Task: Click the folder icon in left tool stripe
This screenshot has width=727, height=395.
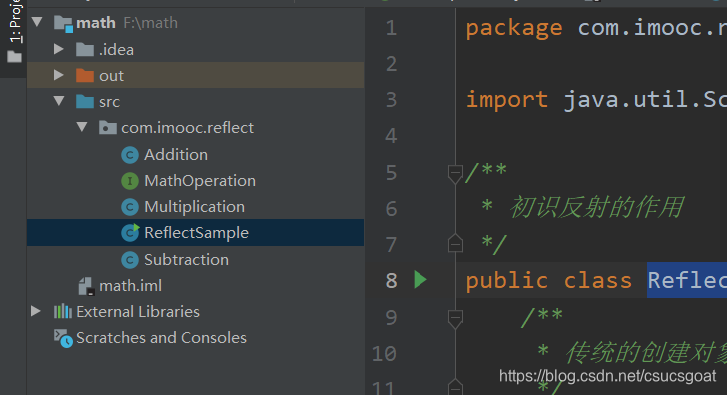Action: (x=14, y=57)
